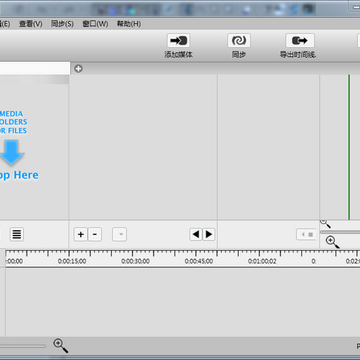Screen dimensions: 360x360
Task: Click the grayed-out rewind/stop control button
Action: [x=306, y=234]
